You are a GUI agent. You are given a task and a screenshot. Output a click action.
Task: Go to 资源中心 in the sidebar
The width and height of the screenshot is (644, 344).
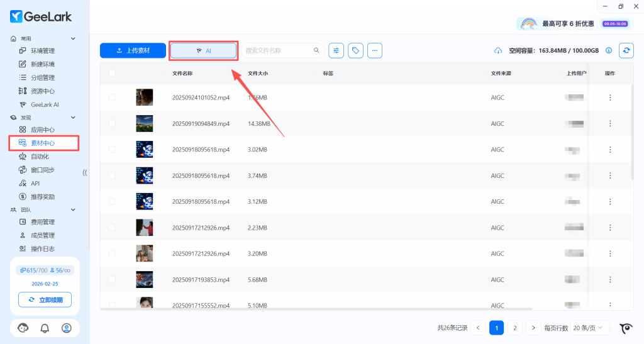tap(43, 91)
